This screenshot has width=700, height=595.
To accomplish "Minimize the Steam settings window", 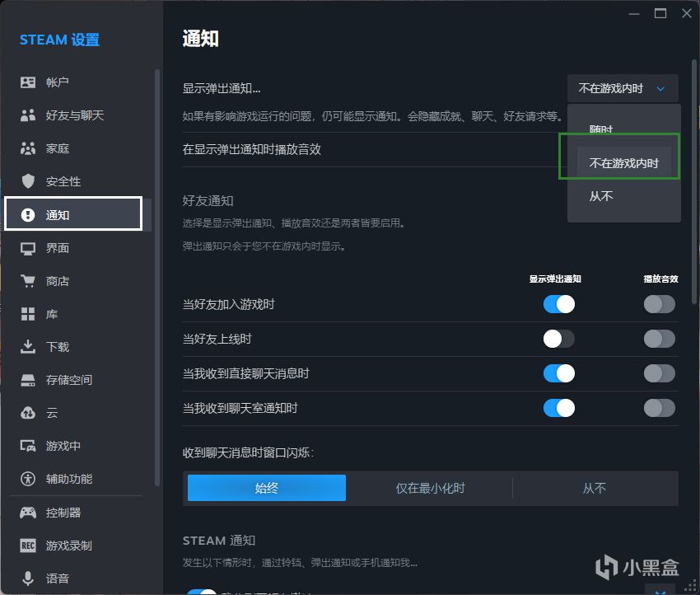I will coord(634,14).
